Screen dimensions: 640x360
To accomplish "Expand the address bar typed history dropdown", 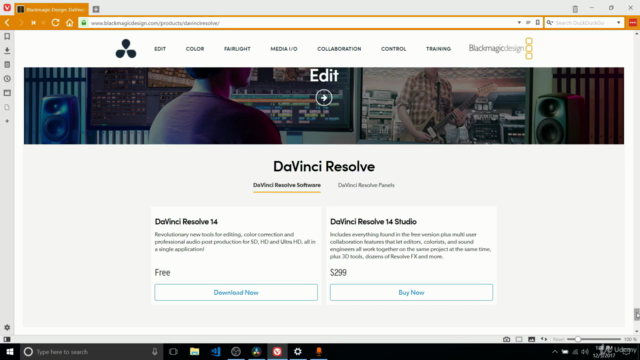I will [519, 23].
